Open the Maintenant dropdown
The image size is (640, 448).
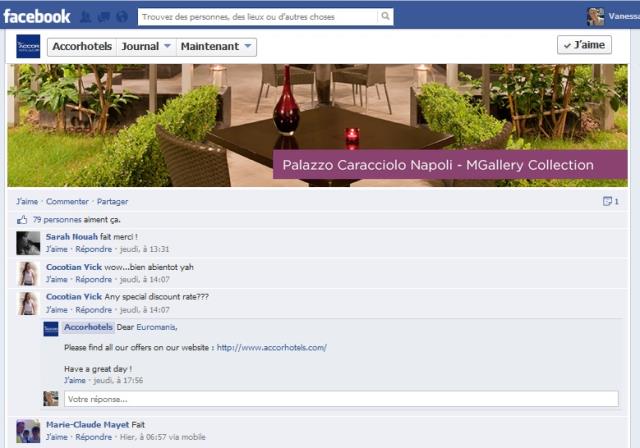tap(216, 47)
